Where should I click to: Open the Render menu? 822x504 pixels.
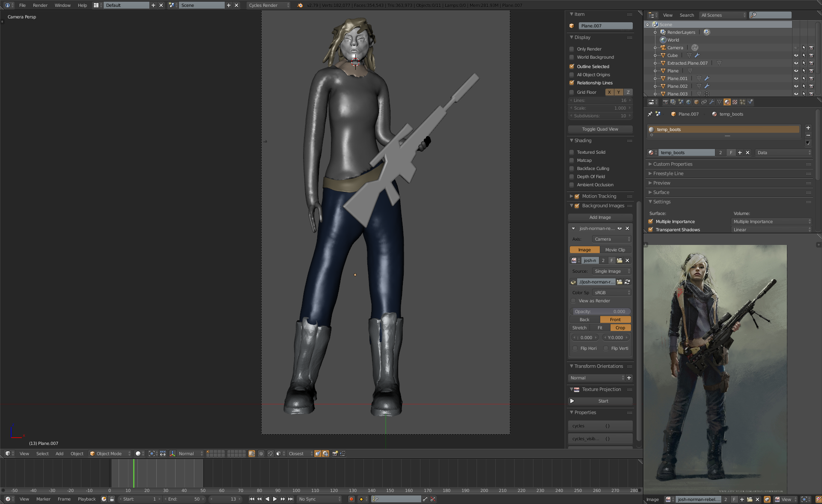pos(40,5)
